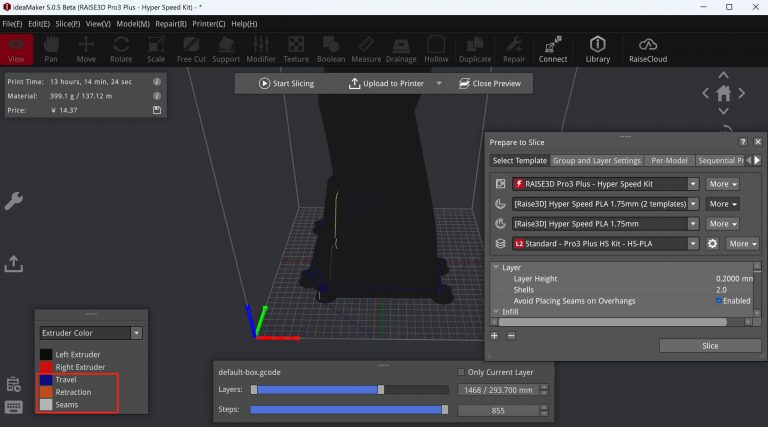Click the Steps value field 855
This screenshot has width=768, height=427.
coord(498,410)
